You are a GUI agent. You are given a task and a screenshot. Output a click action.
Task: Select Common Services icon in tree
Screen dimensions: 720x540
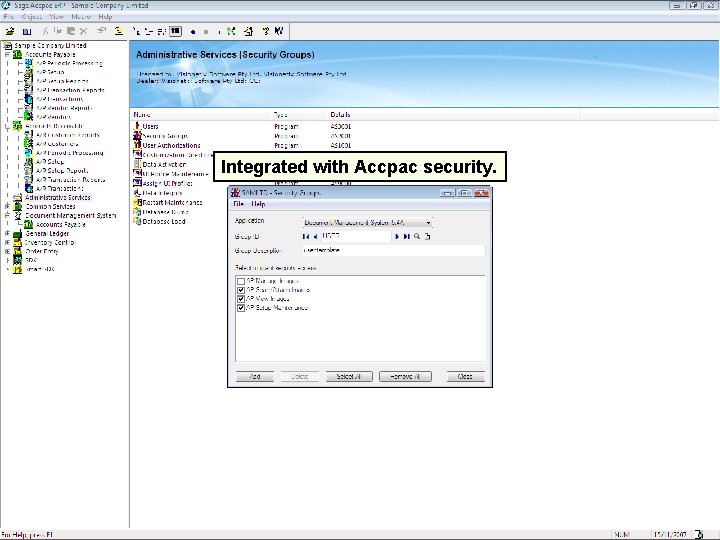click(x=17, y=207)
